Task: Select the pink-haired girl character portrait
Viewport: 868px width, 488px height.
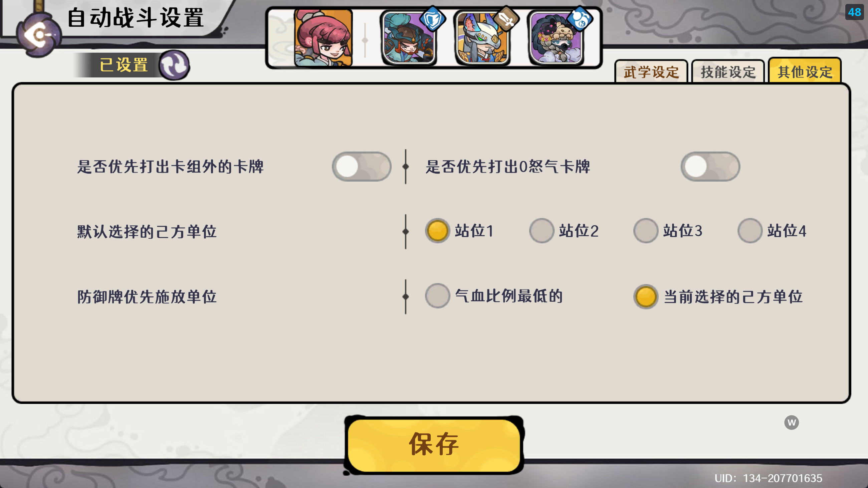Action: pos(323,38)
